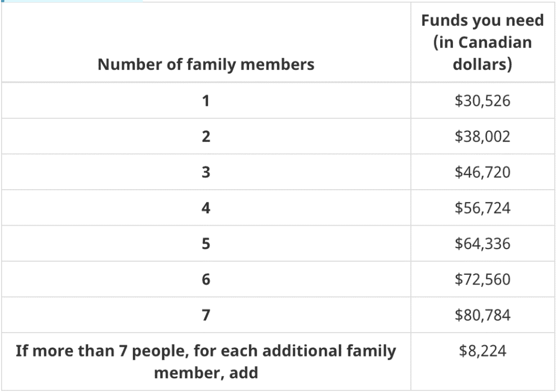
Task: Select the family size 2 cell
Action: [206, 137]
